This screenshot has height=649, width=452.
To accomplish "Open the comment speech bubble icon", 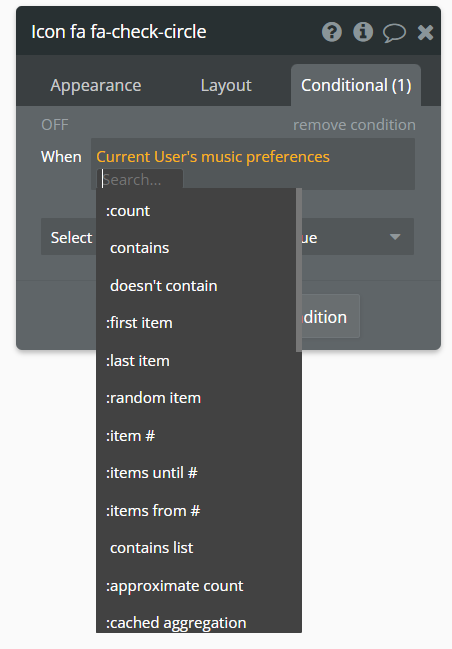I will [394, 33].
